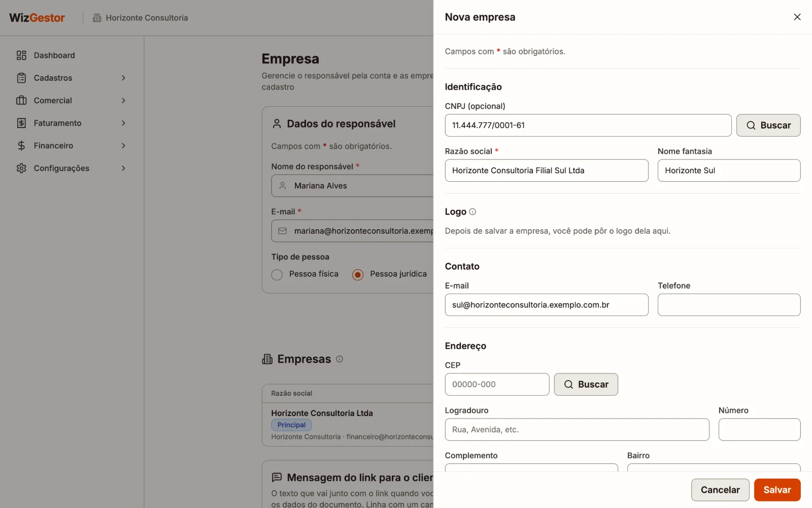This screenshot has width=812, height=508.
Task: Expand the Faturamento menu chevron
Action: point(123,123)
